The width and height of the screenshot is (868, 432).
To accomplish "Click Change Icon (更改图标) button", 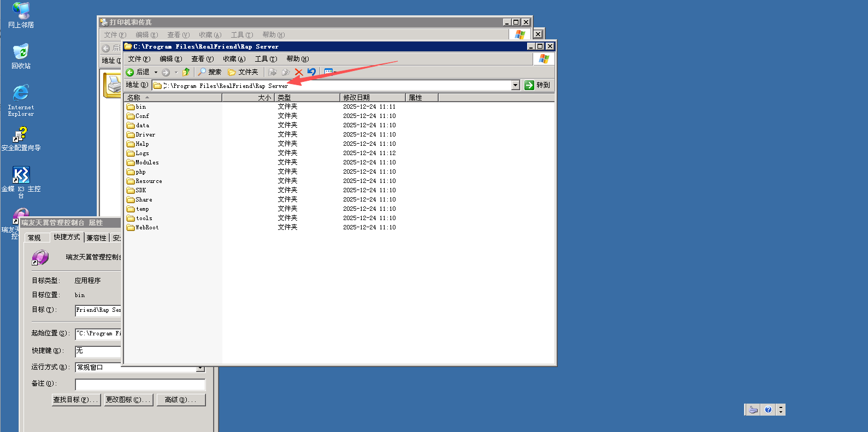I will click(x=129, y=400).
